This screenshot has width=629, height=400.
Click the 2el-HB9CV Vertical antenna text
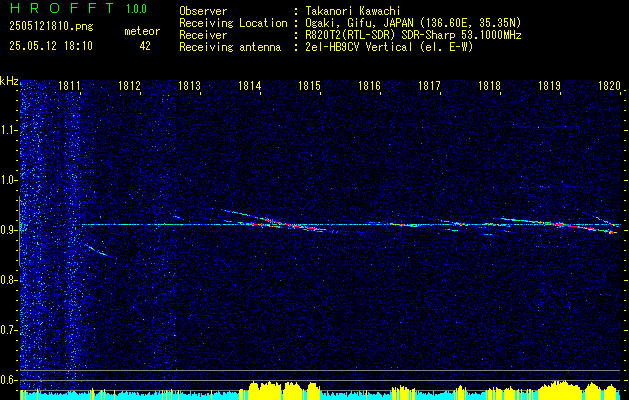click(x=390, y=47)
